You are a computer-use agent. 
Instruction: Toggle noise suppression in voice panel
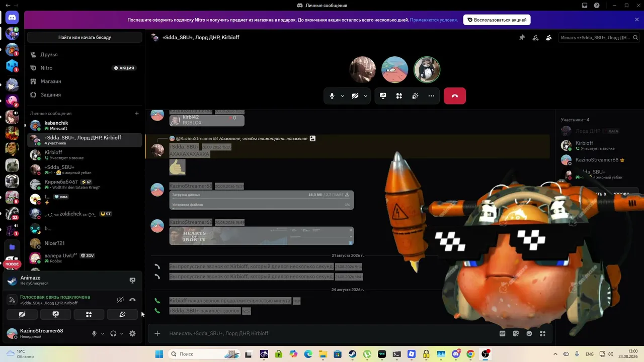tap(120, 300)
